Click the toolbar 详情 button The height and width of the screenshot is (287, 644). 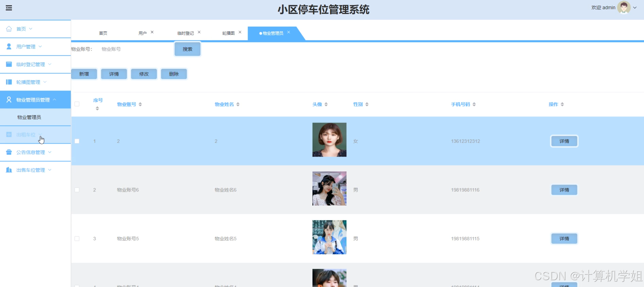tap(114, 74)
